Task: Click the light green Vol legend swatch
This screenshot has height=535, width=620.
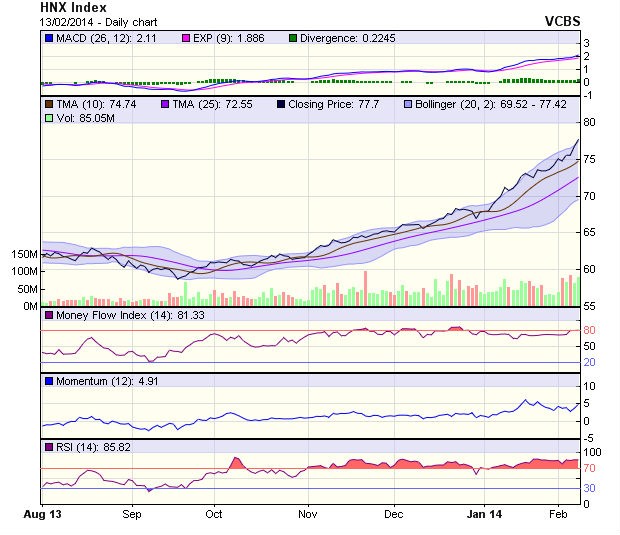Action: (49, 118)
